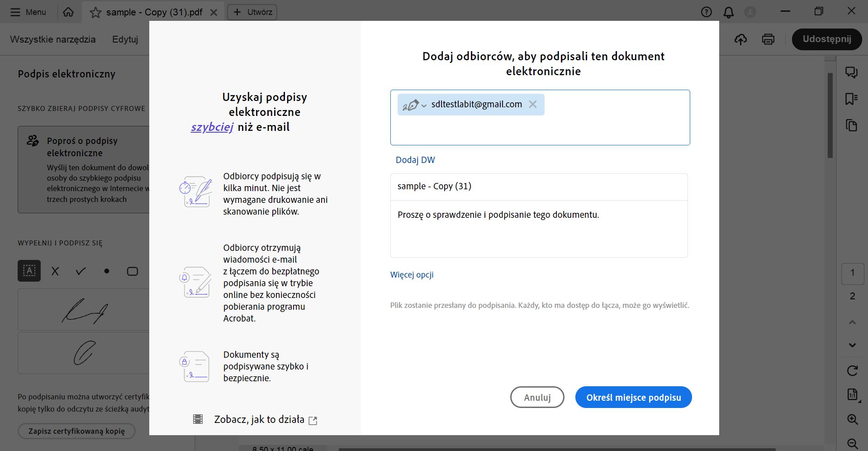Screen dimensions: 868x451
Task: Click the vertical document scrollbar
Action: pyautogui.click(x=830, y=115)
